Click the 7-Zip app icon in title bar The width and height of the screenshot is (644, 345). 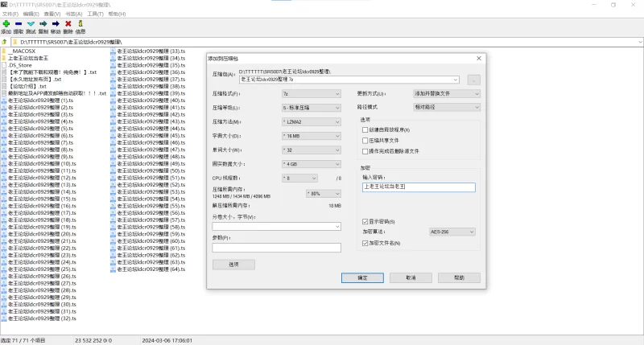tap(4, 5)
